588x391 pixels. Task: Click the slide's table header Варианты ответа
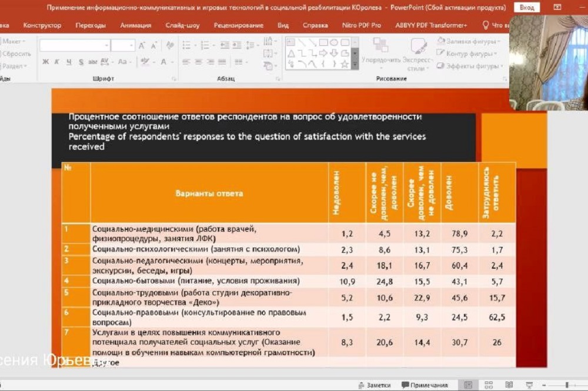[x=209, y=193]
